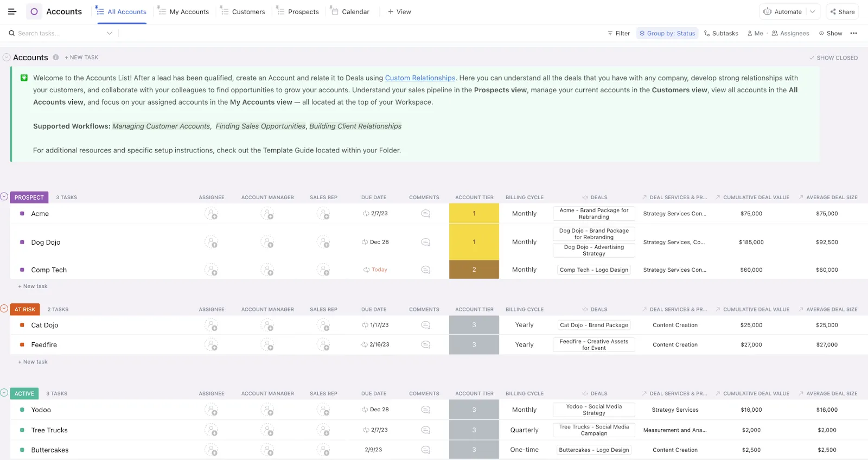Collapse the Prospect status group
Screen dimensions: 868x460
tap(4, 196)
